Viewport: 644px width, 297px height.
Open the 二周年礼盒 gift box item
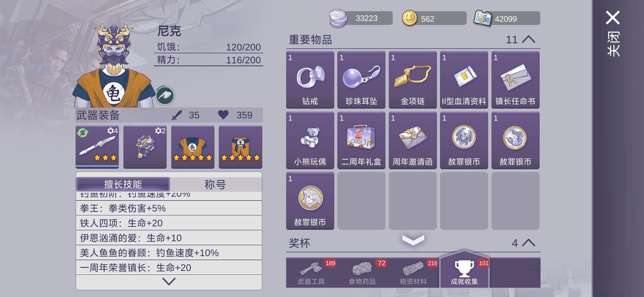click(x=361, y=140)
